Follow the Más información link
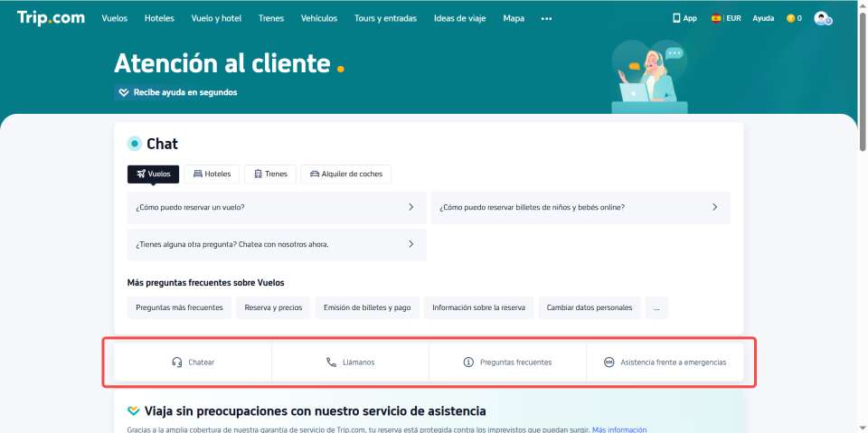The height and width of the screenshot is (433, 868). tap(619, 429)
